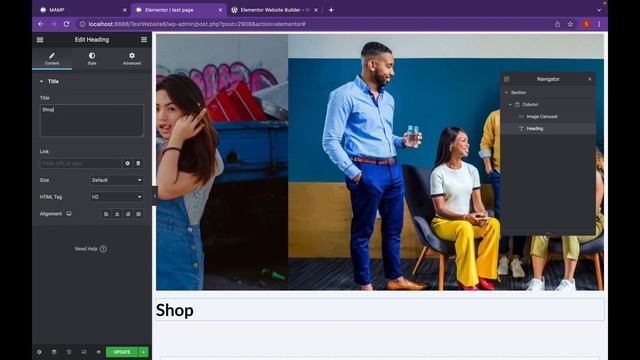Open page Settings gear in bottom toolbar
The height and width of the screenshot is (360, 640).
(x=39, y=352)
